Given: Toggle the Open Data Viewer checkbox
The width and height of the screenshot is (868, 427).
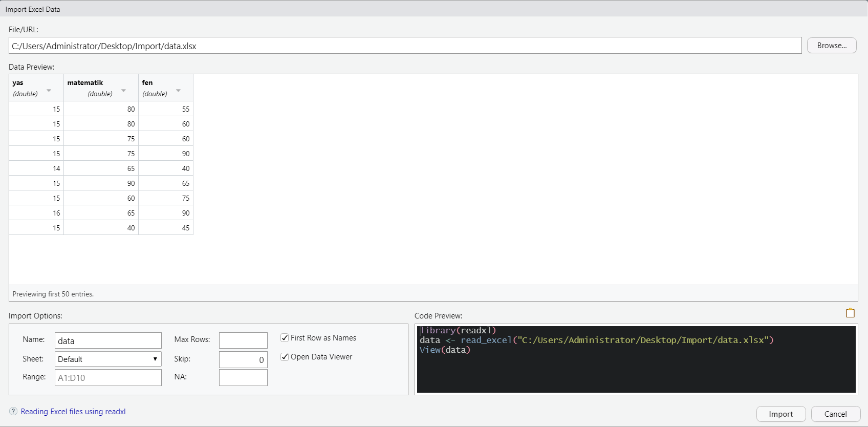Looking at the screenshot, I should [285, 357].
